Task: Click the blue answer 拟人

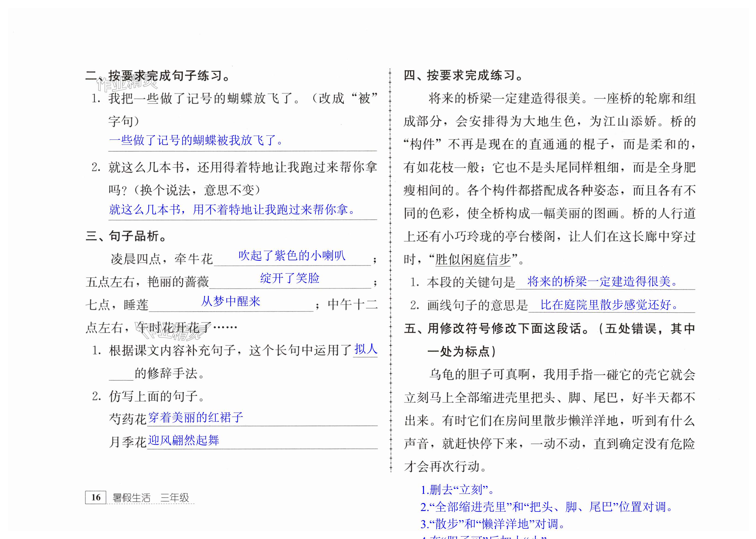Action: tap(366, 349)
